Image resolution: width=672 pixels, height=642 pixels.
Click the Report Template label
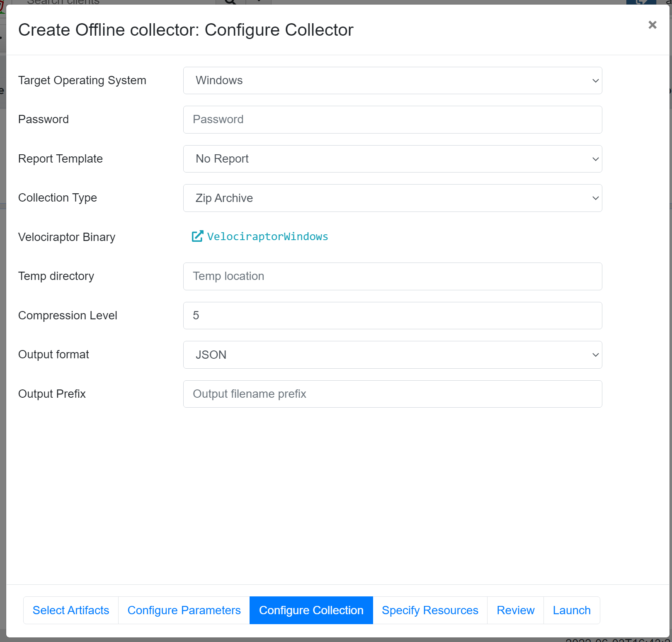(x=61, y=158)
